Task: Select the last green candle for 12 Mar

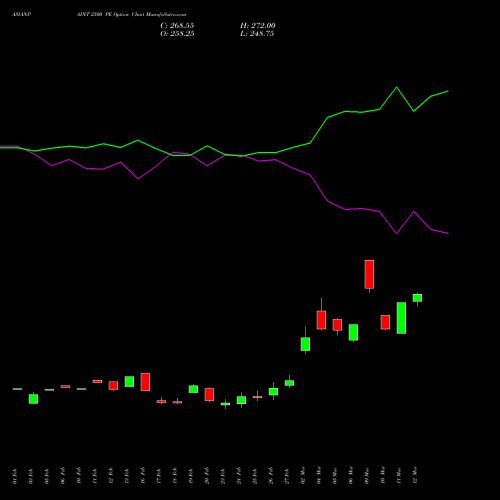Action: click(417, 298)
